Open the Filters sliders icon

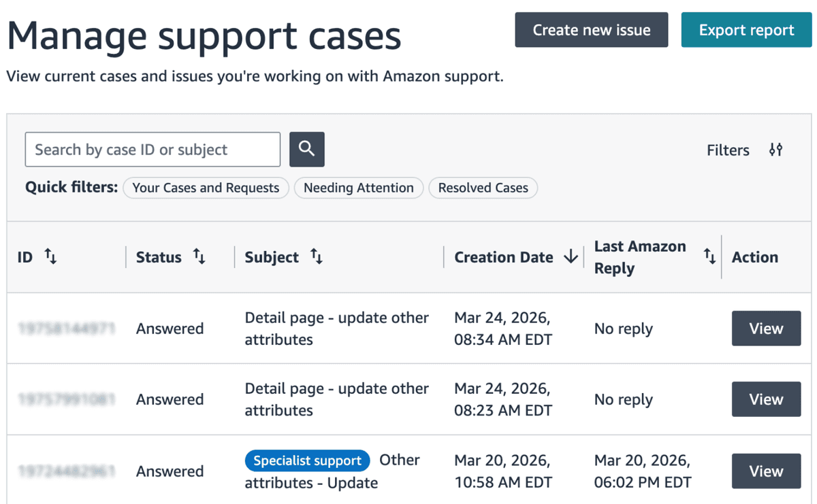coord(775,150)
